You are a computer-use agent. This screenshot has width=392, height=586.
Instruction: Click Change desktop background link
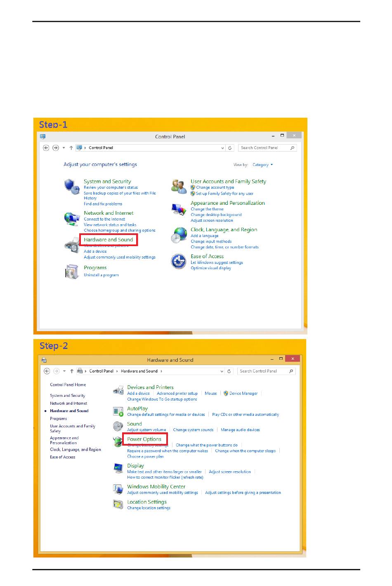216,215
